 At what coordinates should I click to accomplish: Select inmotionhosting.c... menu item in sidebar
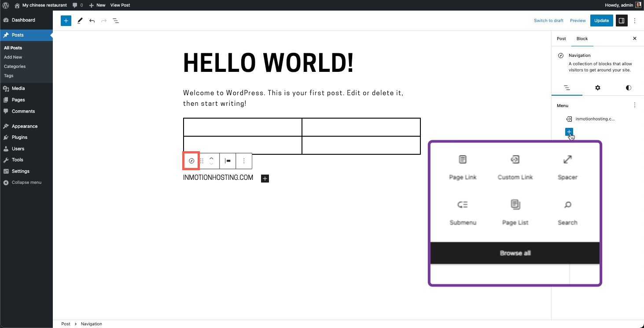point(590,119)
